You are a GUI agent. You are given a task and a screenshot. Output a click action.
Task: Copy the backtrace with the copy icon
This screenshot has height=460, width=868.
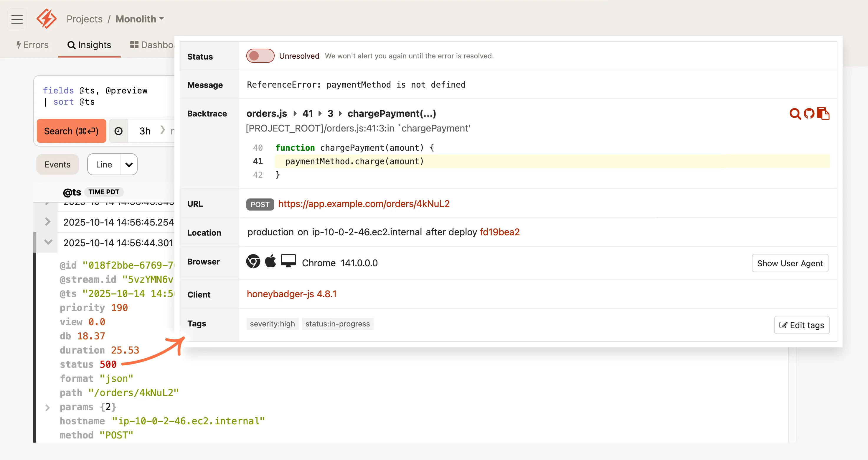[824, 114]
